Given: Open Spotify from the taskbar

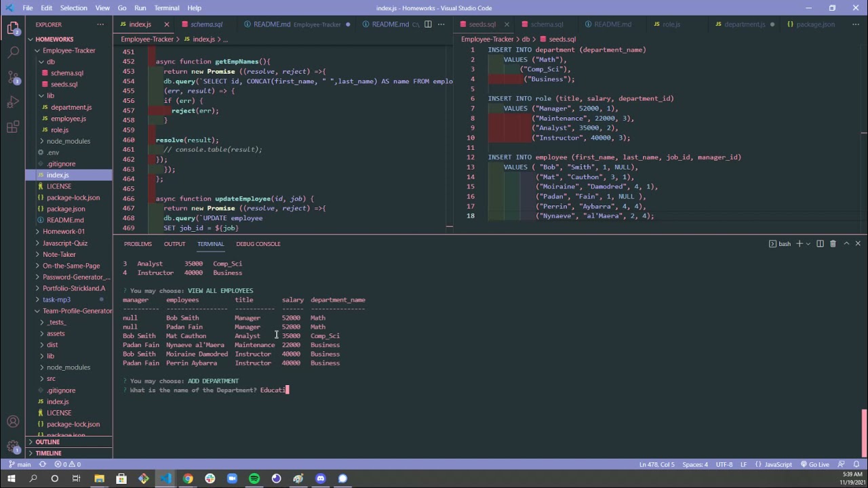Looking at the screenshot, I should [x=254, y=479].
